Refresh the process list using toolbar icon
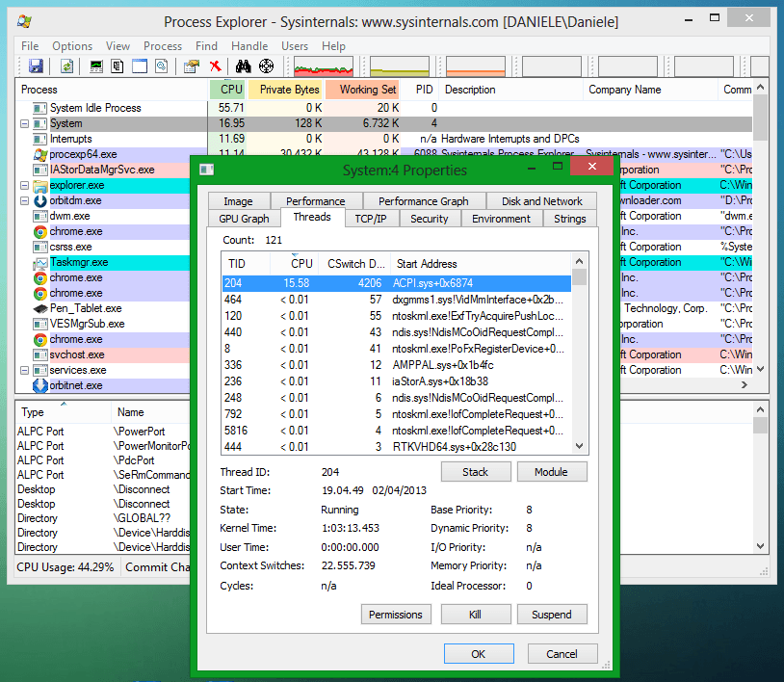The image size is (784, 682). click(x=65, y=66)
